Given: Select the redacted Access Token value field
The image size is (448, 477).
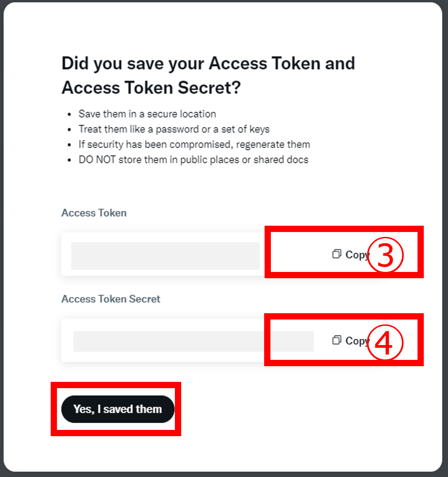Looking at the screenshot, I should click(165, 256).
